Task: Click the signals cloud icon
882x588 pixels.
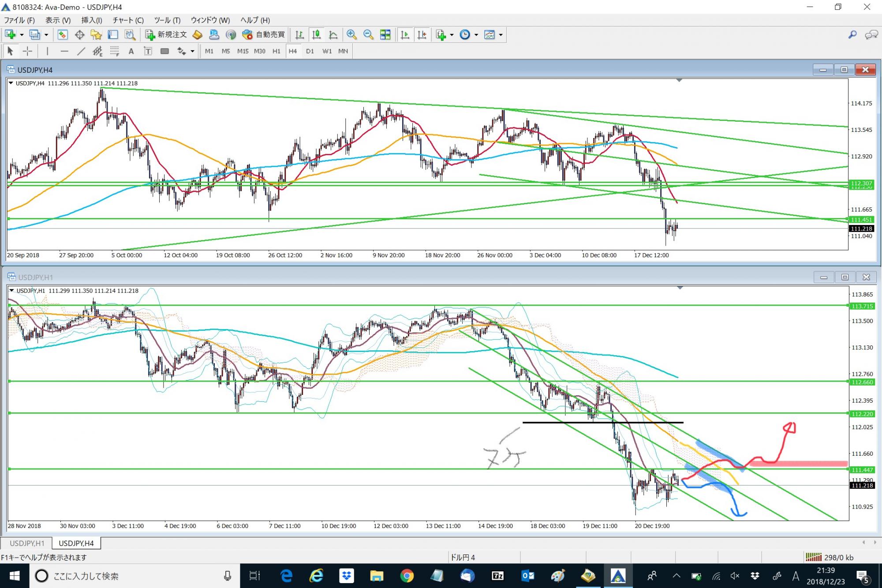Action: [x=214, y=34]
